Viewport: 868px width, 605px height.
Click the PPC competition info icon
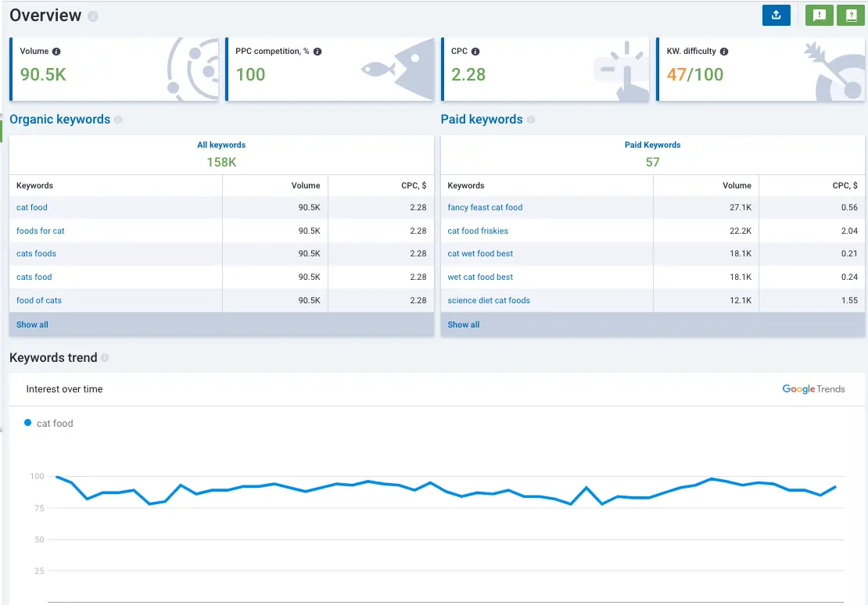point(317,52)
